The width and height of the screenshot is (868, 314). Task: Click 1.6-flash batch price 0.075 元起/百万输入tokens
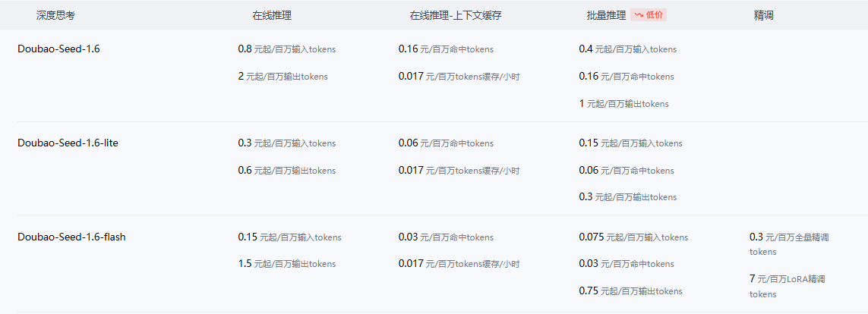click(x=633, y=237)
